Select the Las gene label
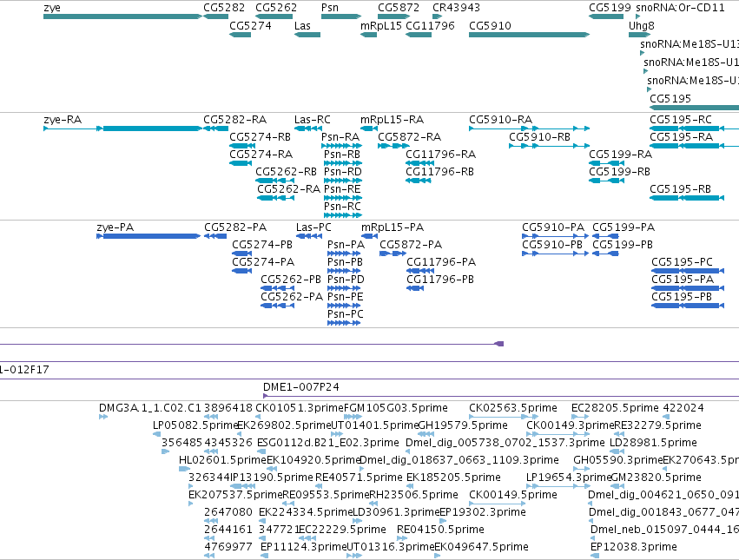The image size is (739, 560). [x=302, y=25]
